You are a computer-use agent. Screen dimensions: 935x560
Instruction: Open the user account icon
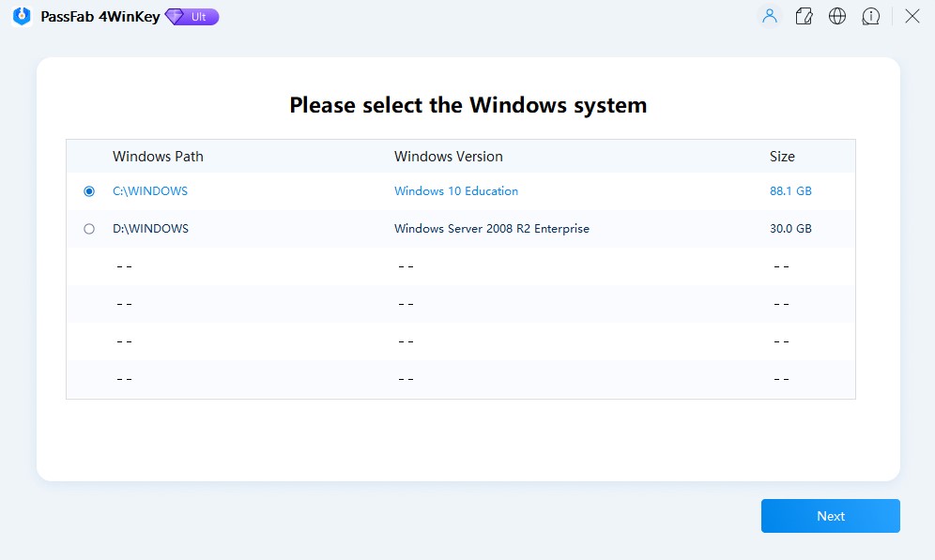(770, 16)
